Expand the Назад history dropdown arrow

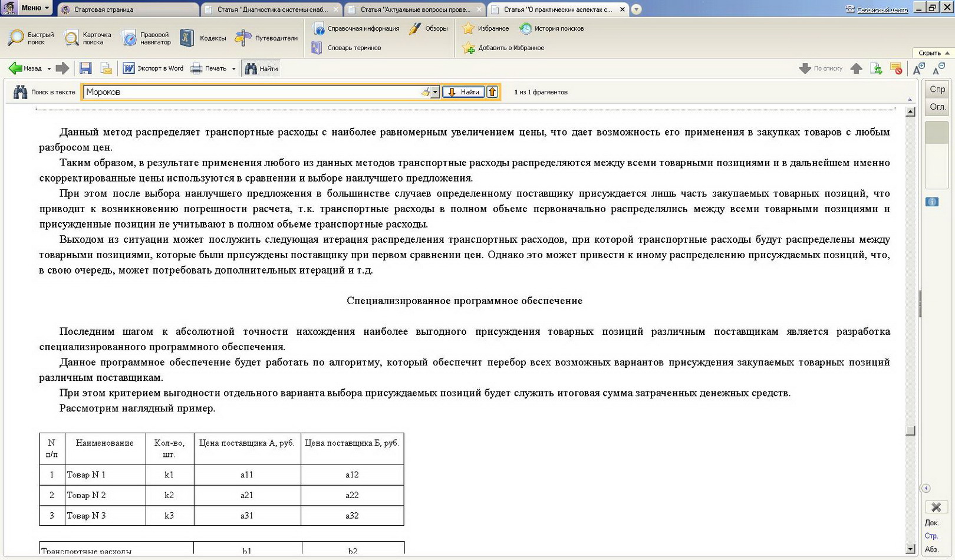(x=49, y=69)
